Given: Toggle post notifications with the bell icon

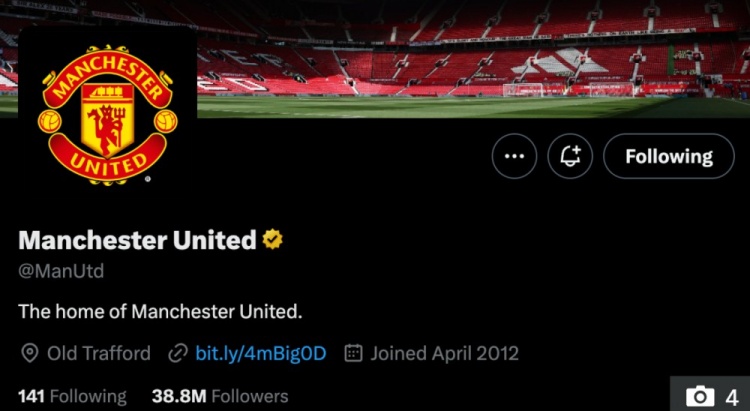Looking at the screenshot, I should [x=571, y=156].
